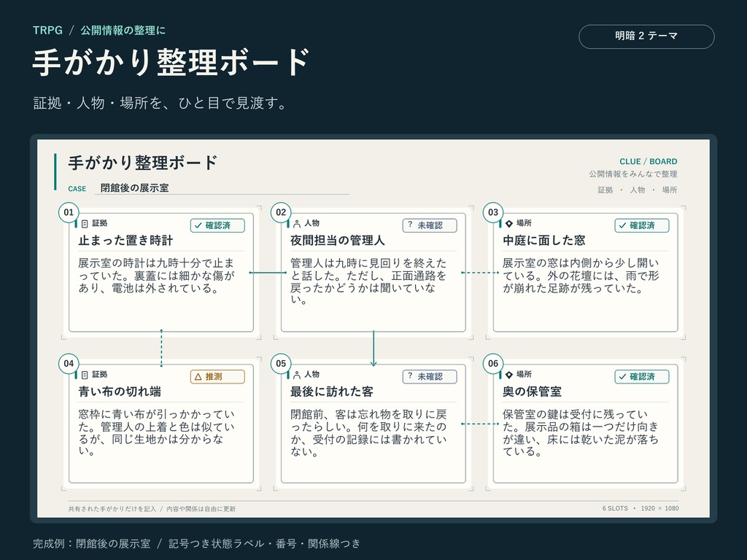Screen dimensions: 747x560
Task: Click the 03 card body text about 展示室の窓
Action: tap(581, 276)
